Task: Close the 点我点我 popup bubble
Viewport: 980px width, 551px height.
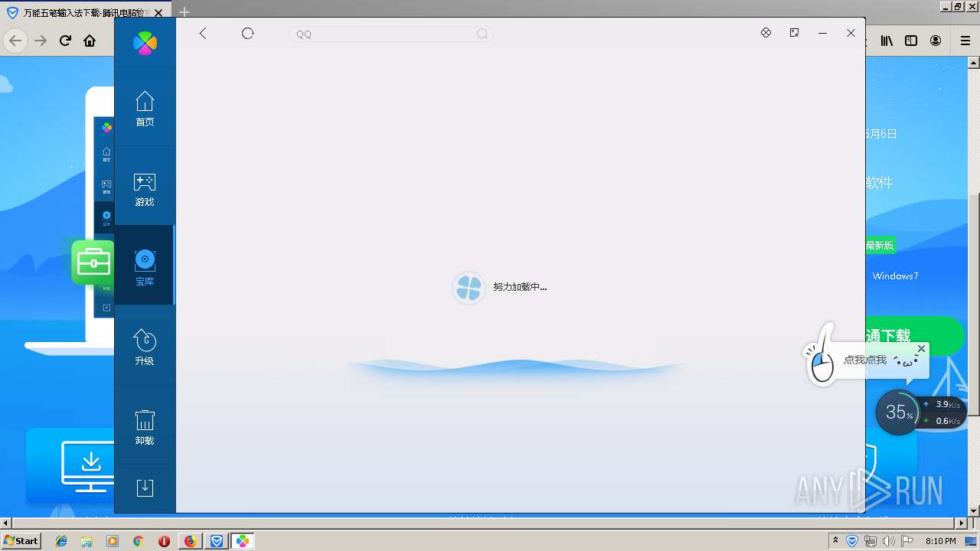Action: point(921,348)
